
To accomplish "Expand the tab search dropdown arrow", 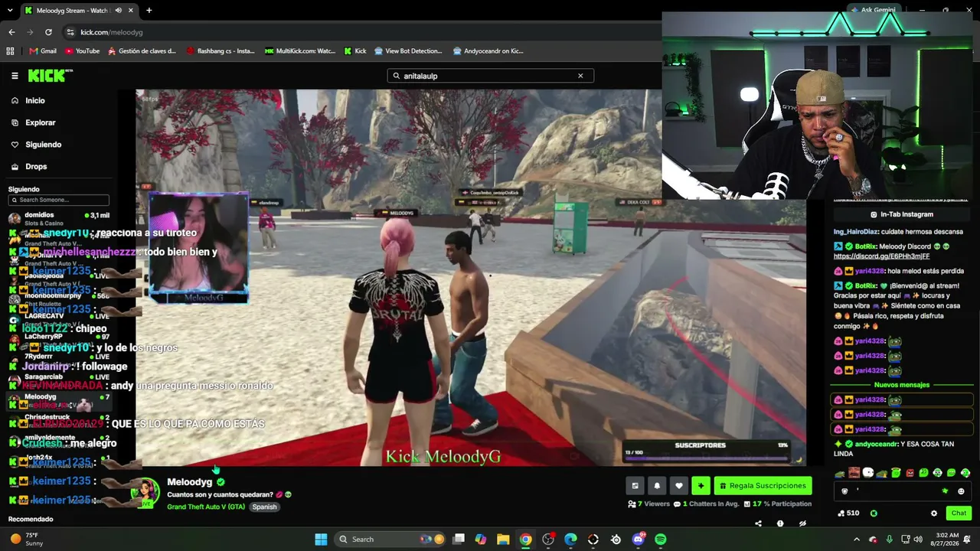I will point(10,11).
